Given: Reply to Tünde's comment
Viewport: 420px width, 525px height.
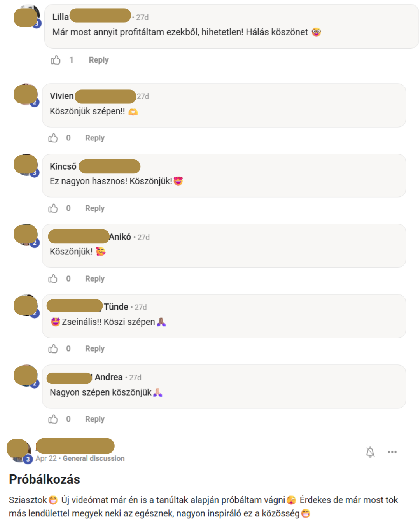Looking at the screenshot, I should pos(95,349).
